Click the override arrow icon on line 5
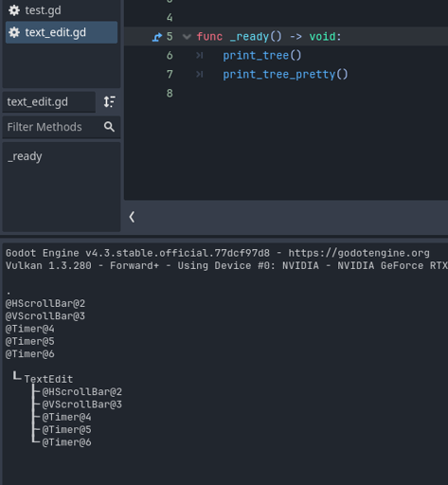448x485 pixels. (x=157, y=37)
